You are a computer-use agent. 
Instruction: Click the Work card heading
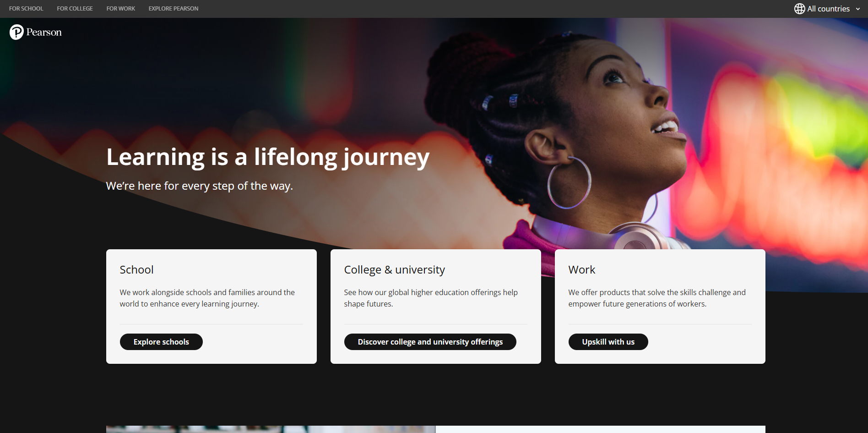pyautogui.click(x=581, y=270)
